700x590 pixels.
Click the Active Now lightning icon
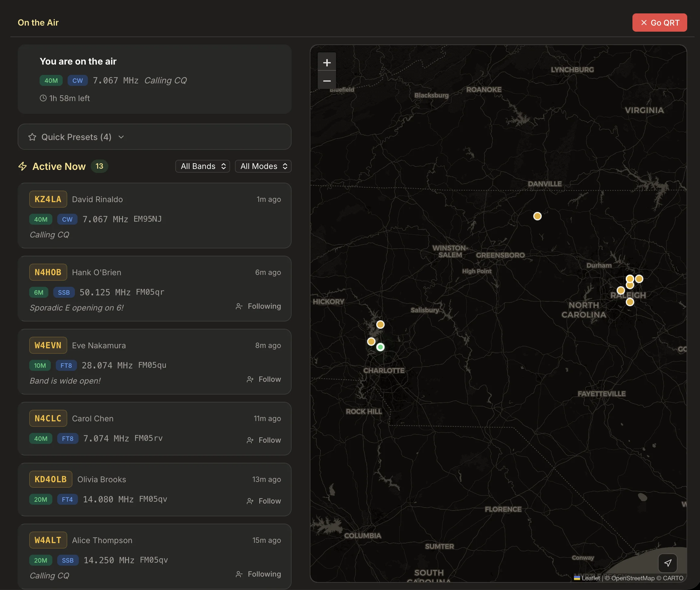(23, 166)
